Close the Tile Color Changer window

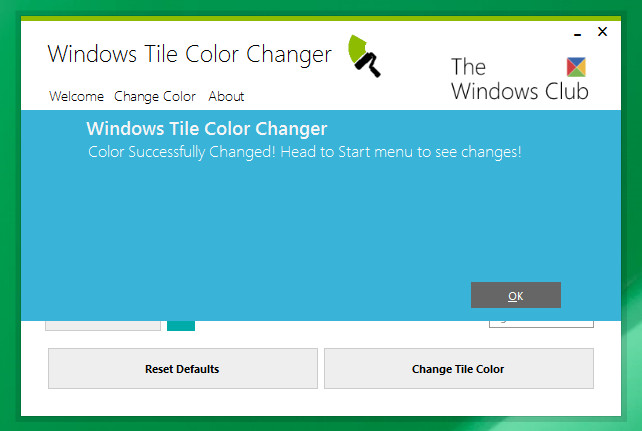(602, 32)
